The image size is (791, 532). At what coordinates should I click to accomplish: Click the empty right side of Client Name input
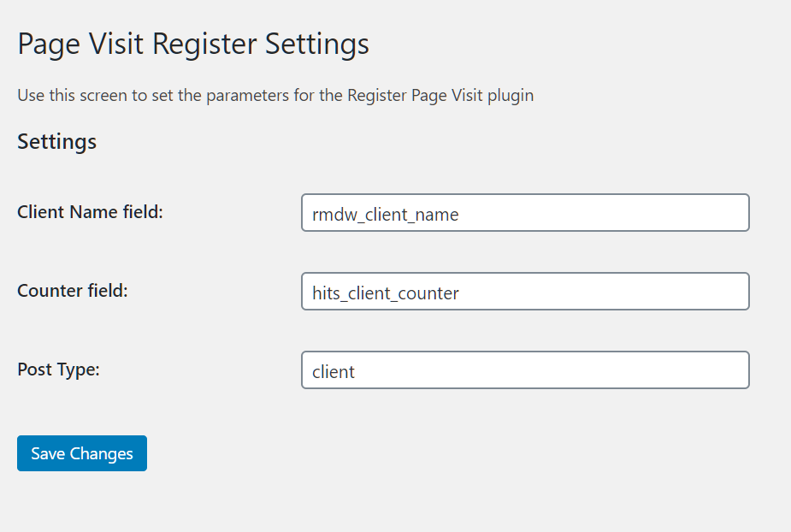650,213
